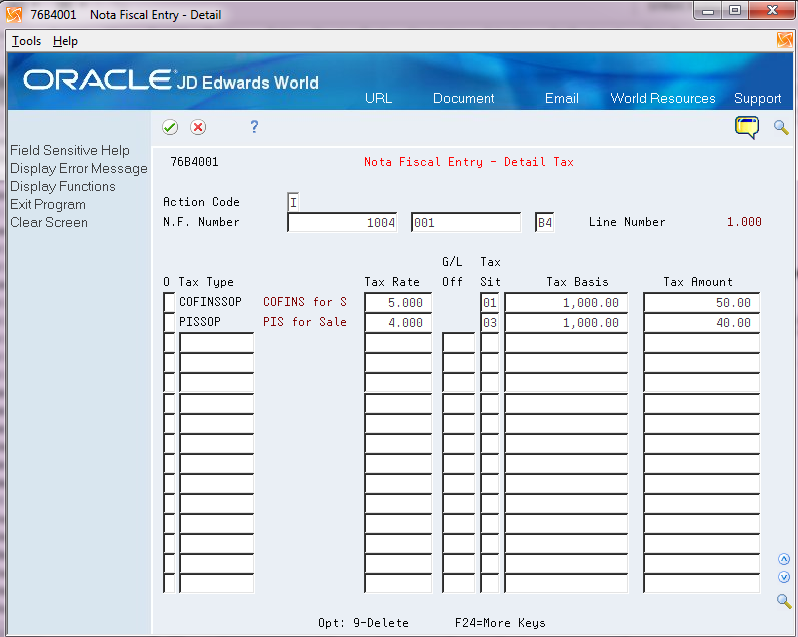This screenshot has height=637, width=798.
Task: Click the N.F. Number field showing 1004
Action: 342,222
